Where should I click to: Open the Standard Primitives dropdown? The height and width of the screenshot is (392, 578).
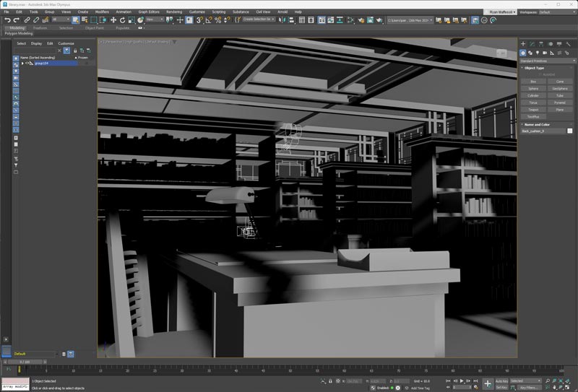pos(546,61)
